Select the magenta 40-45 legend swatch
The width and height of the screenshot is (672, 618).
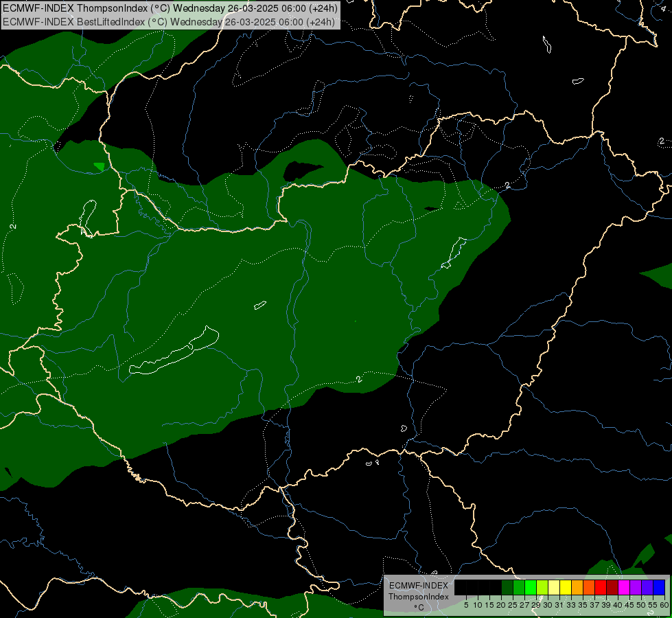[624, 587]
